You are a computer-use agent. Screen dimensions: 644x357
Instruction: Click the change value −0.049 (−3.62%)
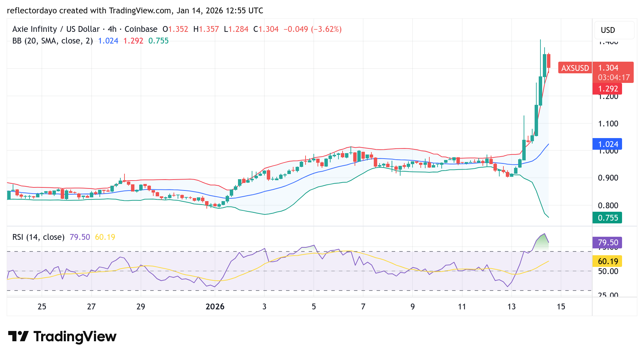point(312,29)
